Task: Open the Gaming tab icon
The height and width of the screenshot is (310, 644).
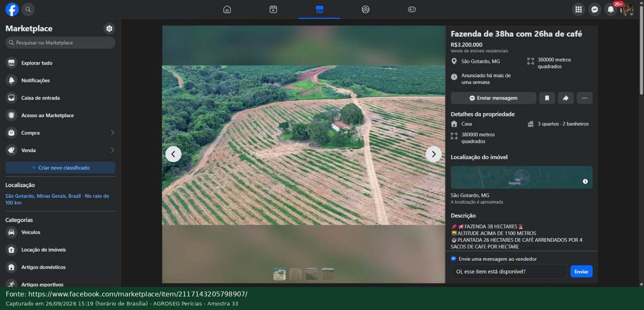Action: tap(412, 9)
